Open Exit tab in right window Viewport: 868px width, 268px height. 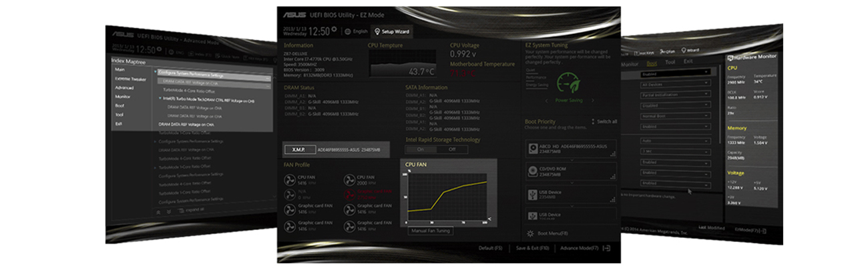688,61
